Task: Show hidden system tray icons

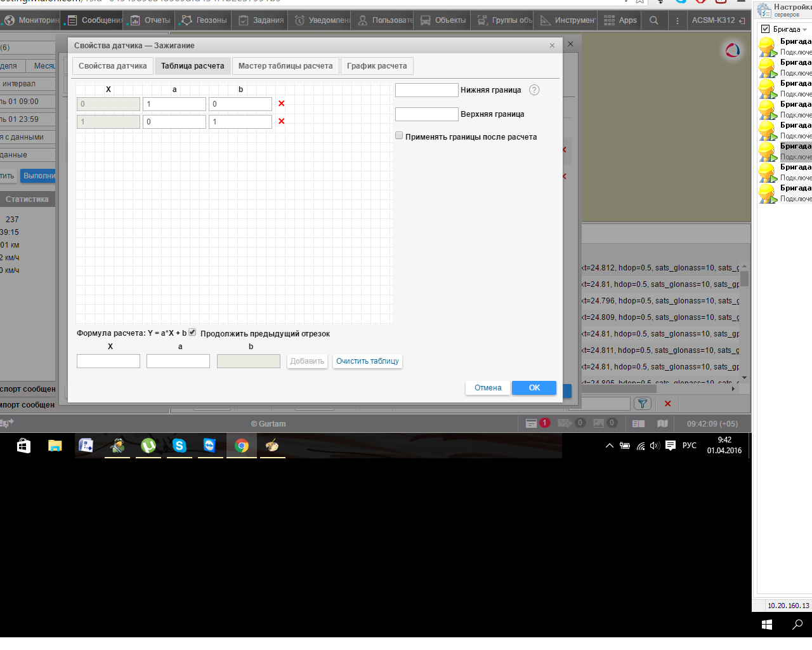Action: click(609, 446)
